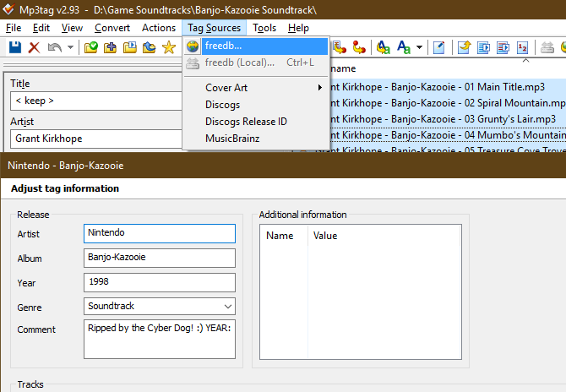Click the add directory folder icon
The image size is (566, 392).
[x=111, y=47]
